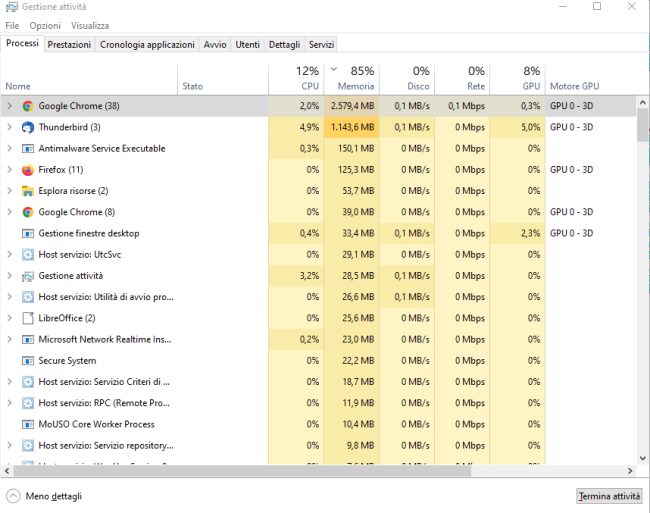Sort processes by the Nome column
Screen dimensions: 650x513
(89, 79)
